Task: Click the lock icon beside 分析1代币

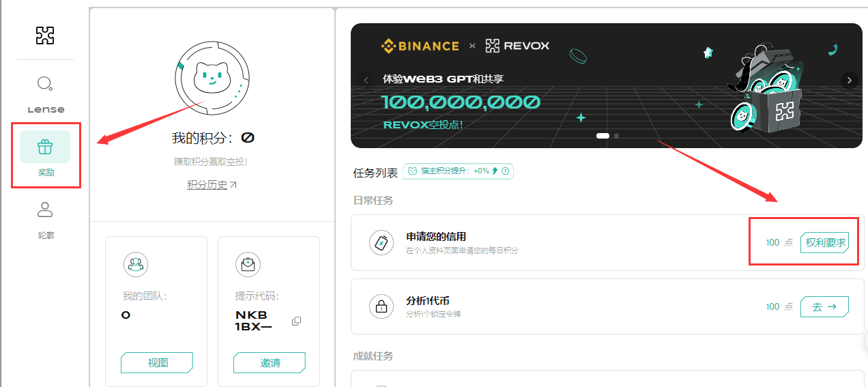Action: coord(381,306)
